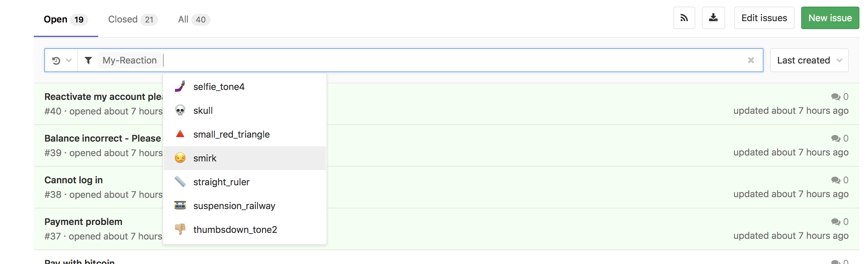The width and height of the screenshot is (868, 264).
Task: Clear the search filter with X icon
Action: click(x=751, y=60)
